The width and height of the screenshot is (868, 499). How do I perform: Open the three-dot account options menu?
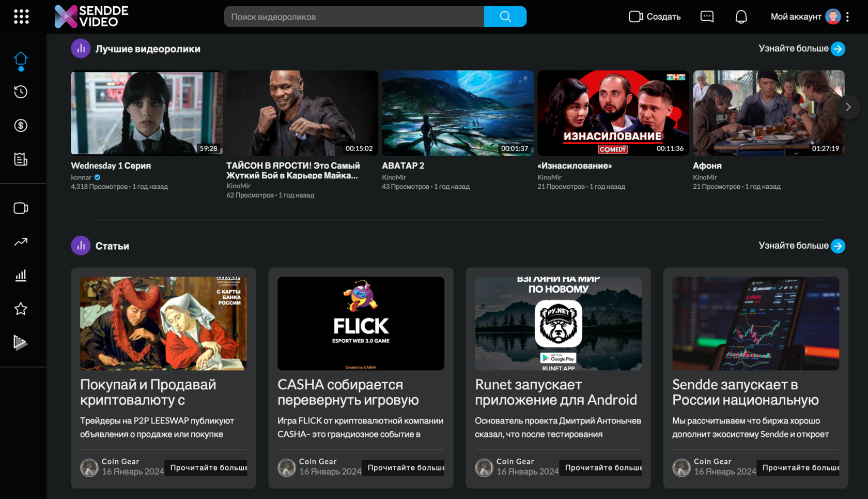pos(847,17)
